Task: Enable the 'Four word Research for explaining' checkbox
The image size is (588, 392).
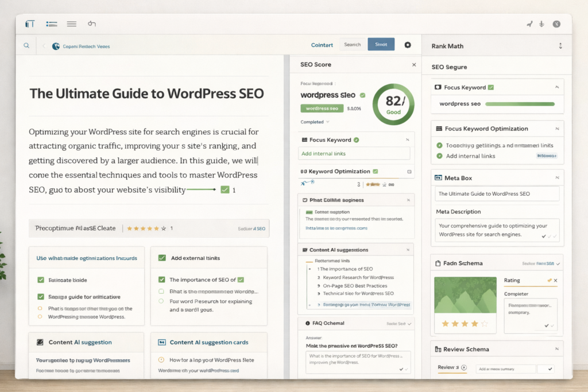Action: coord(161,301)
